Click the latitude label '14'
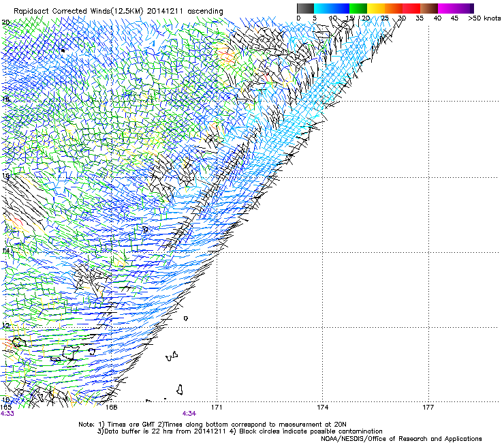The image size is (504, 443). [x=5, y=250]
